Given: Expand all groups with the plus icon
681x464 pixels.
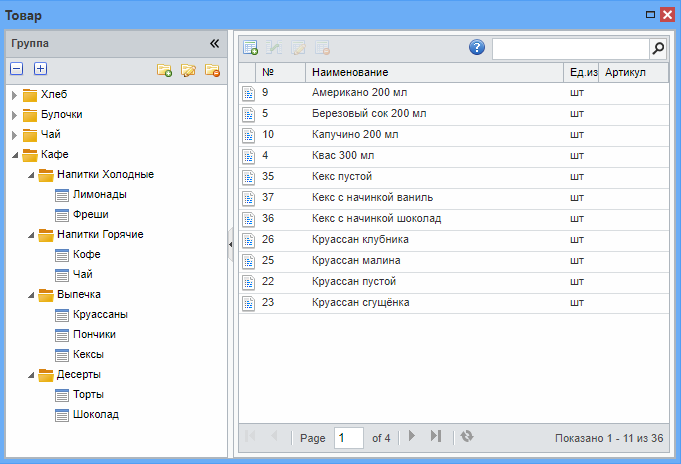Looking at the screenshot, I should click(x=40, y=69).
